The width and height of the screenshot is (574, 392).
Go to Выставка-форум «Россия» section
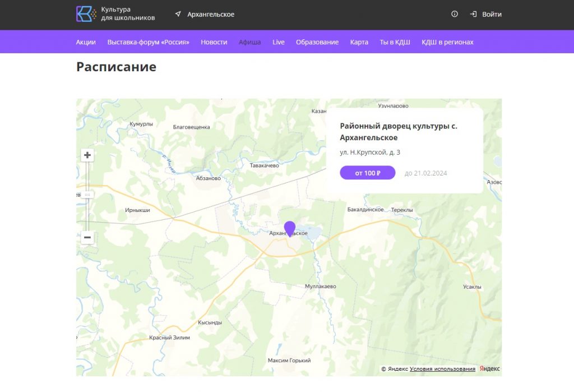tap(148, 42)
